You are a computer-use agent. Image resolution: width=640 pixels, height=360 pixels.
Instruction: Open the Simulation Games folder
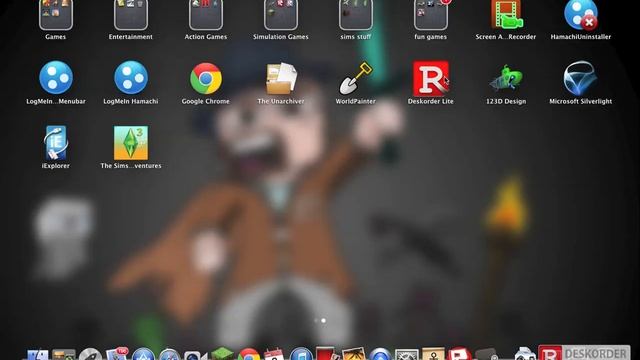pyautogui.click(x=281, y=15)
